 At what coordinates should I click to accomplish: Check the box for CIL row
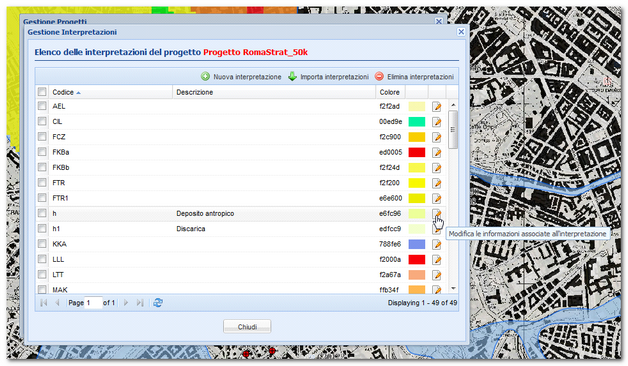42,121
